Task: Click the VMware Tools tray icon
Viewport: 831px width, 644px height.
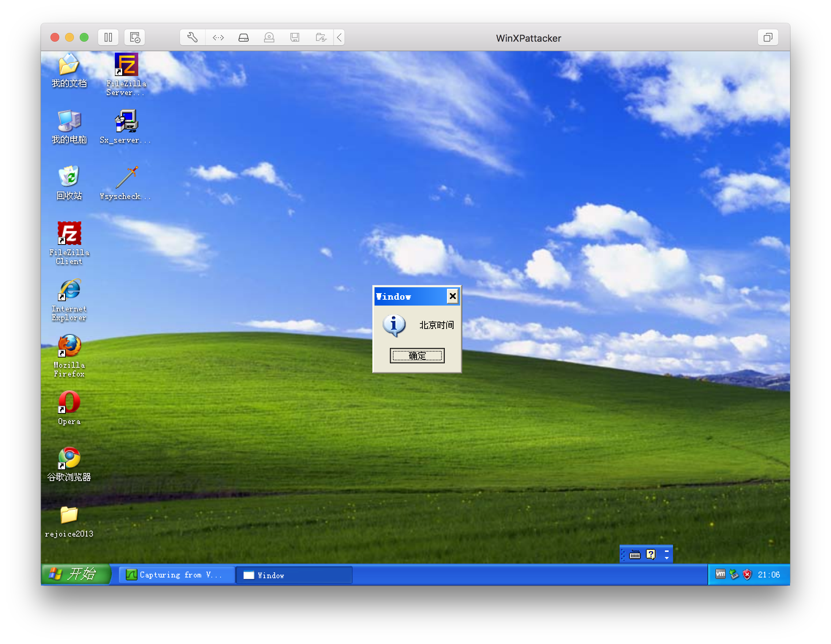Action: pos(720,574)
